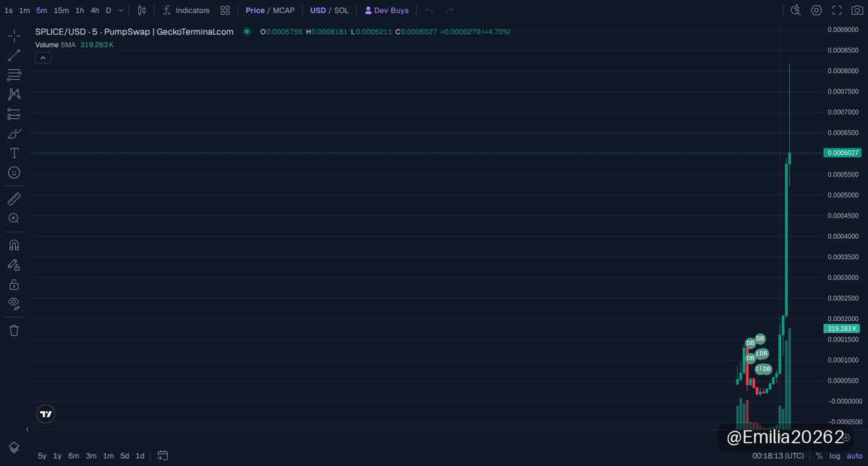Redo the last chart action

pos(449,11)
